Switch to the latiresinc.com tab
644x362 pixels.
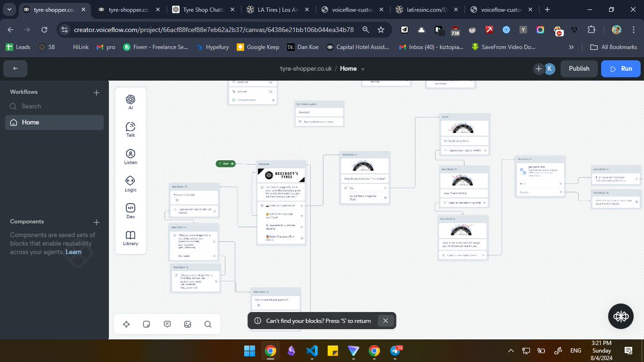coord(426,10)
